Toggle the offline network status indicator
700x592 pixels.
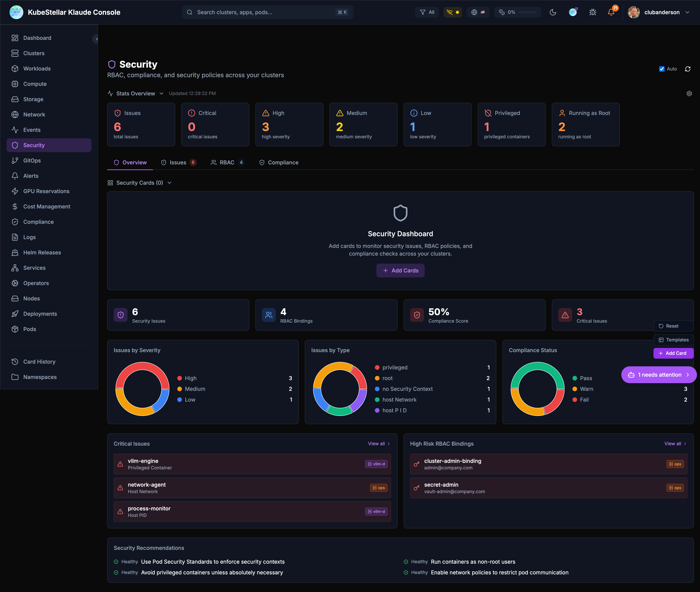[452, 12]
